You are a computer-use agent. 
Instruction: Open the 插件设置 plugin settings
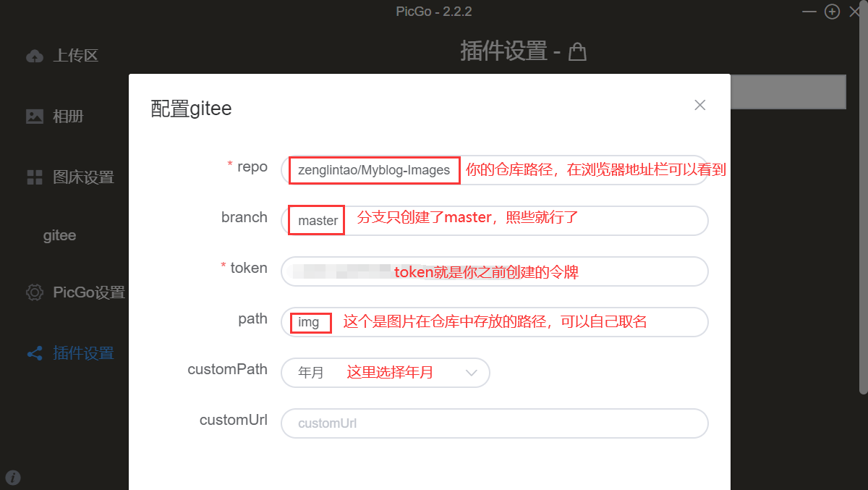(83, 353)
